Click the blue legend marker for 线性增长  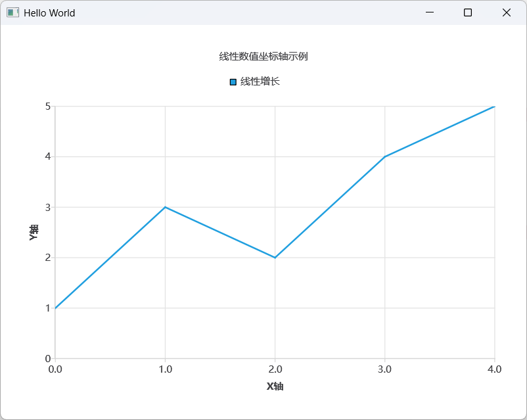click(233, 82)
